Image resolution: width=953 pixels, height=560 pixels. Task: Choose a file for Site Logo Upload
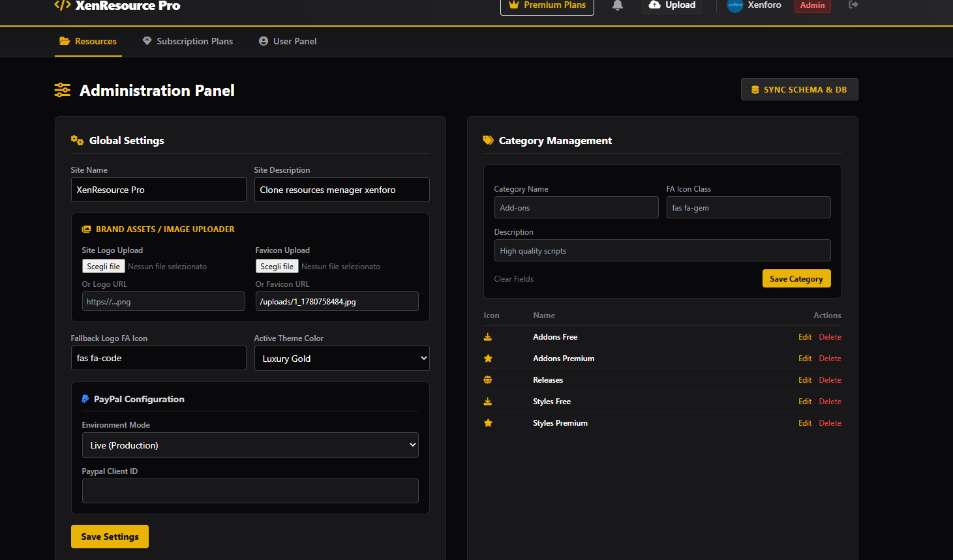point(103,266)
